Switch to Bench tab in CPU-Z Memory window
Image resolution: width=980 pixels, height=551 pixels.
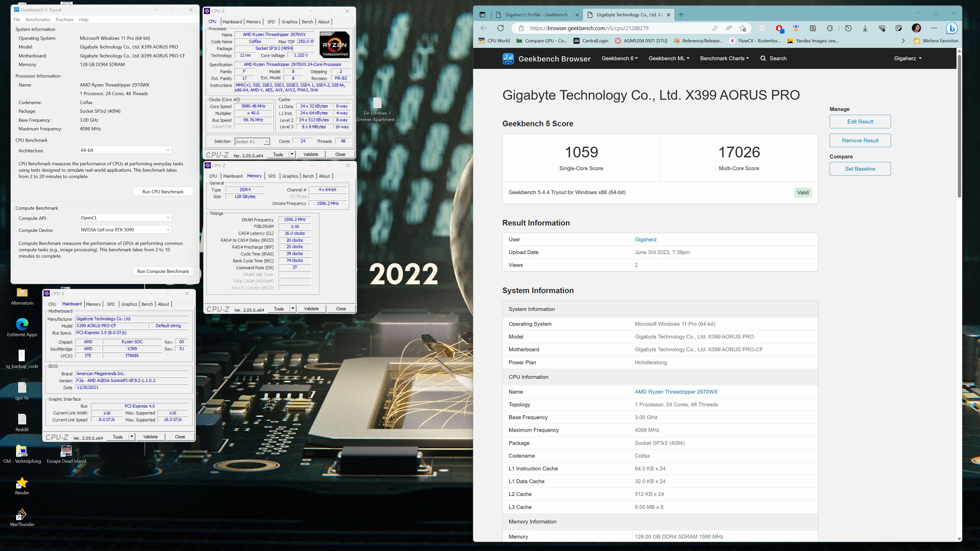(308, 176)
